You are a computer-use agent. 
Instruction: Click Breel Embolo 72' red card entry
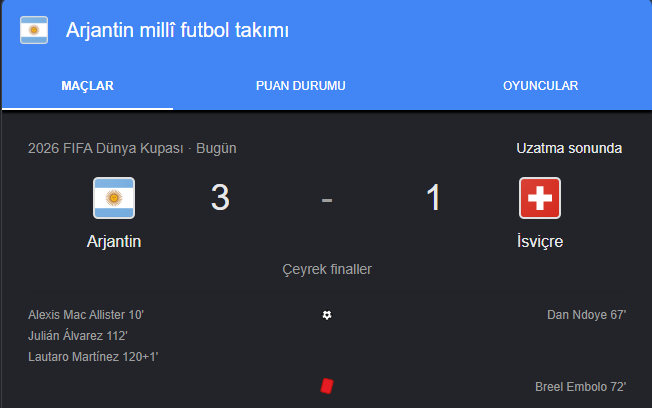point(580,387)
